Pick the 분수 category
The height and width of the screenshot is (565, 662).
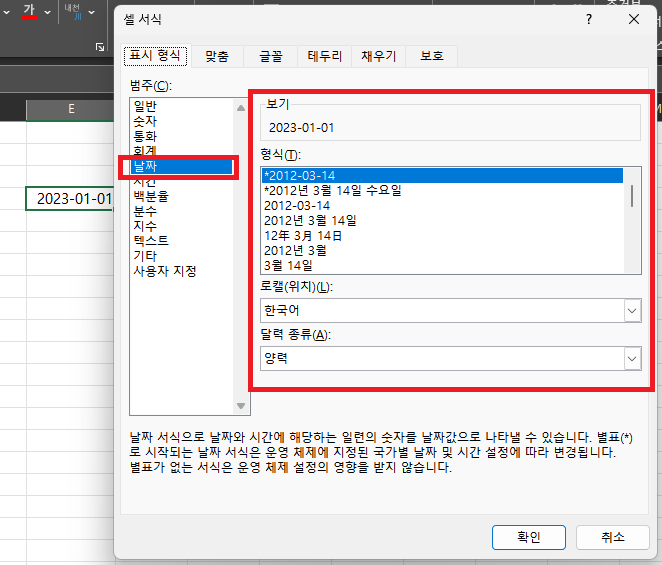coord(182,211)
